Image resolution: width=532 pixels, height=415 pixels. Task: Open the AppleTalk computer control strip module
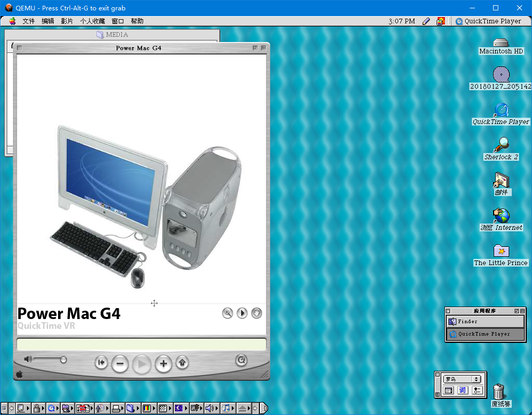(23, 408)
